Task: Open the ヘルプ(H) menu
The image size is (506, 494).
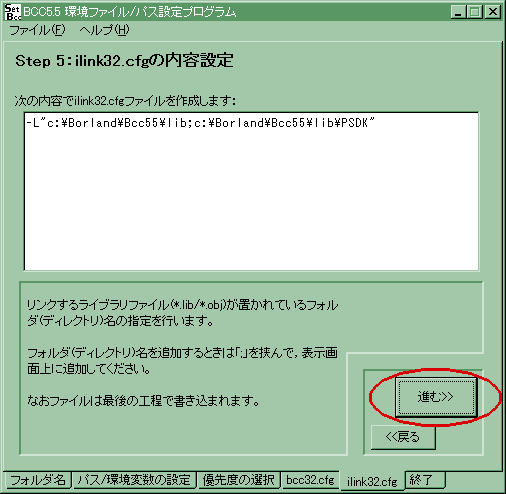Action: point(104,30)
